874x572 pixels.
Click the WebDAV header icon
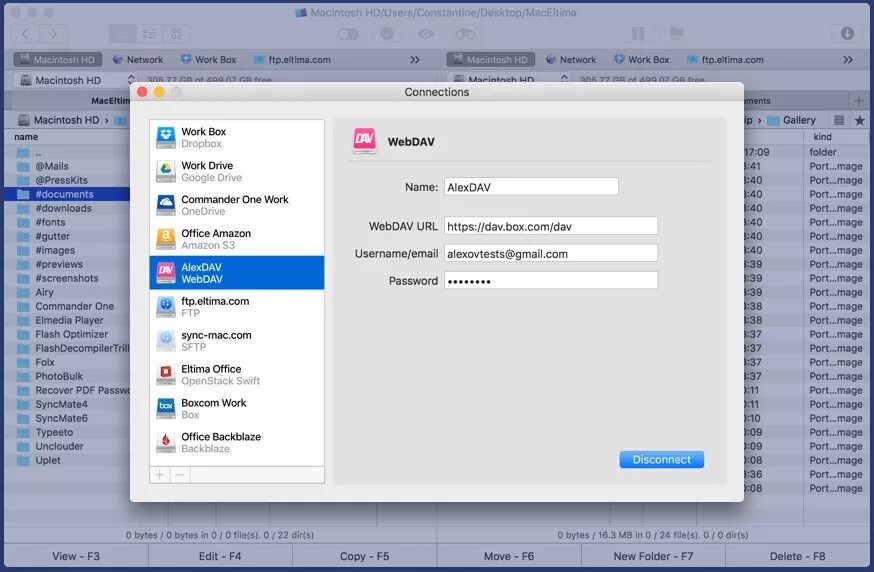pyautogui.click(x=364, y=140)
